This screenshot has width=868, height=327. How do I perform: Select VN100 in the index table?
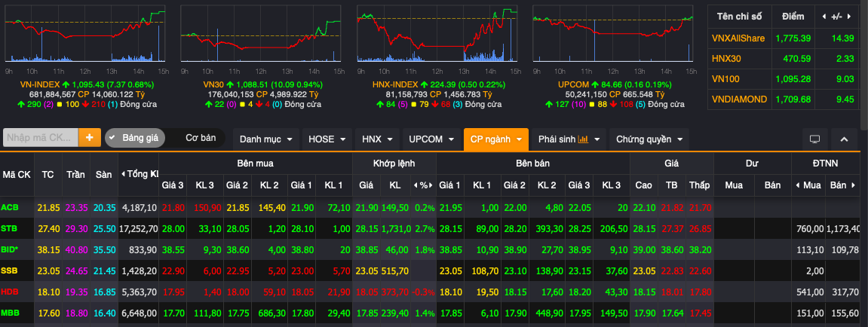pyautogui.click(x=725, y=78)
